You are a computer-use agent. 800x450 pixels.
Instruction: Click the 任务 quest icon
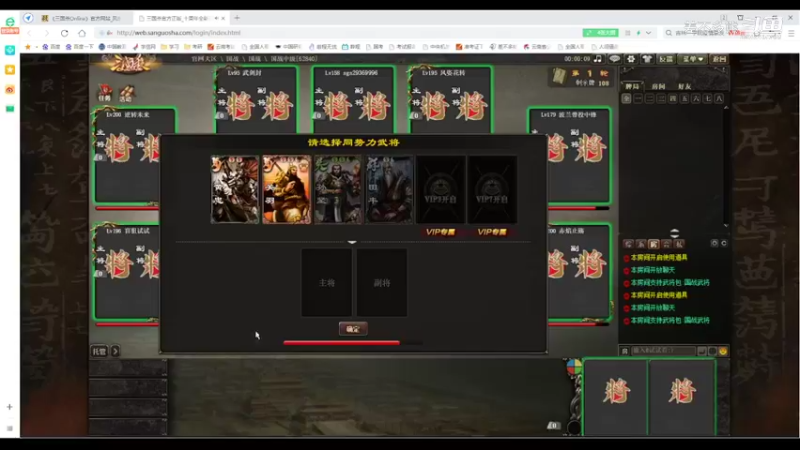(x=105, y=92)
